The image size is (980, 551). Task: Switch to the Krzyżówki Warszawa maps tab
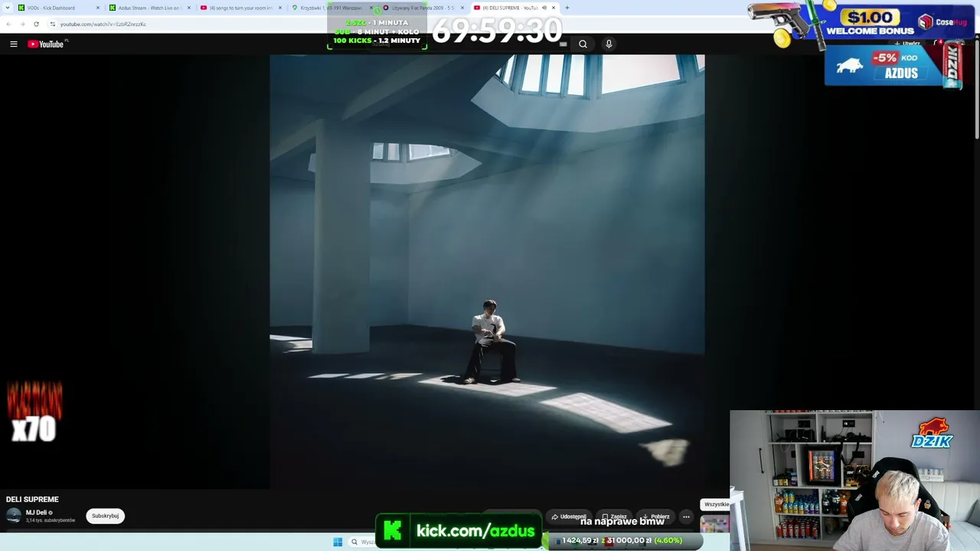tap(332, 8)
